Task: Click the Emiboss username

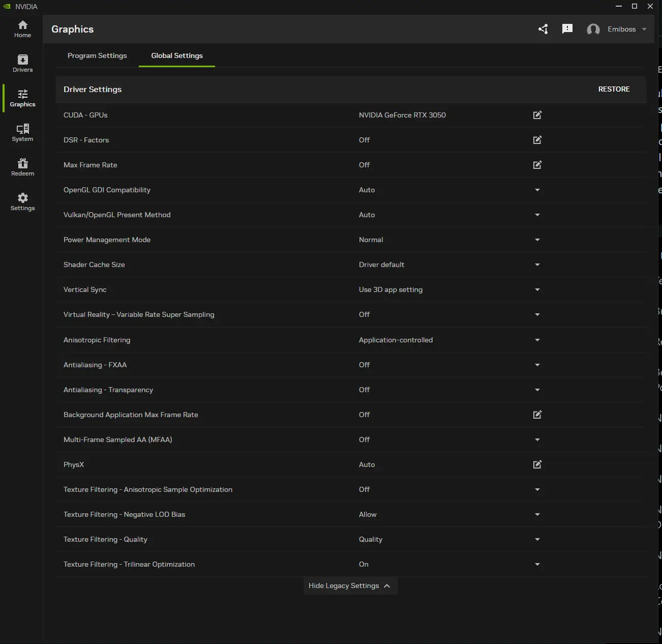Action: click(x=621, y=29)
